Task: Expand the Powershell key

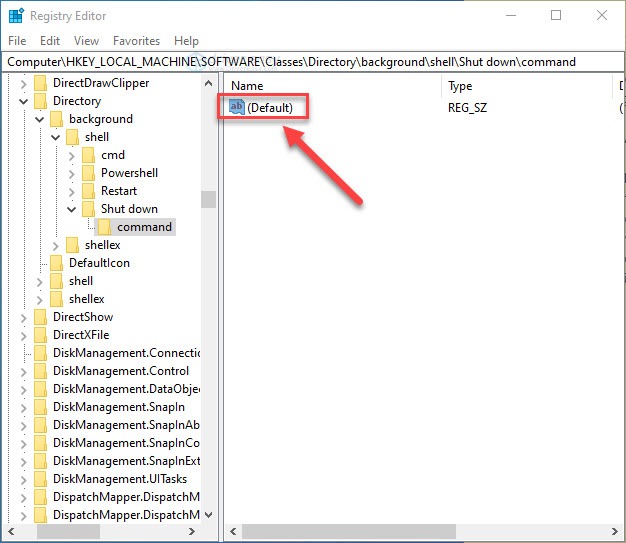Action: click(71, 174)
